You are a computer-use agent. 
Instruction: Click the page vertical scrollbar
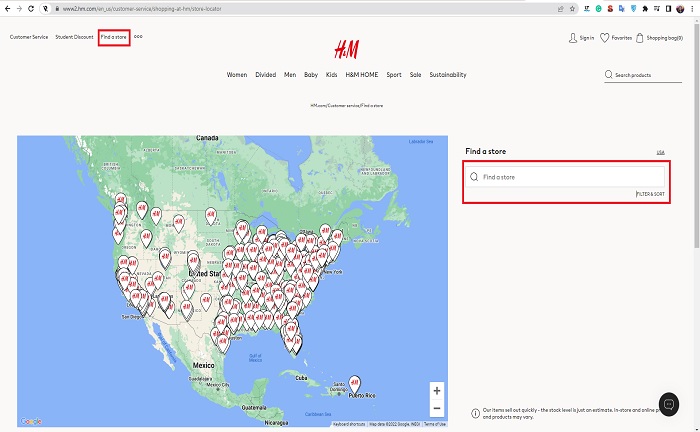click(x=697, y=134)
